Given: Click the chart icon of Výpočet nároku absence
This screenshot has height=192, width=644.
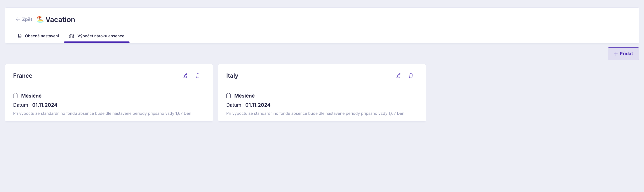Looking at the screenshot, I should click(71, 36).
